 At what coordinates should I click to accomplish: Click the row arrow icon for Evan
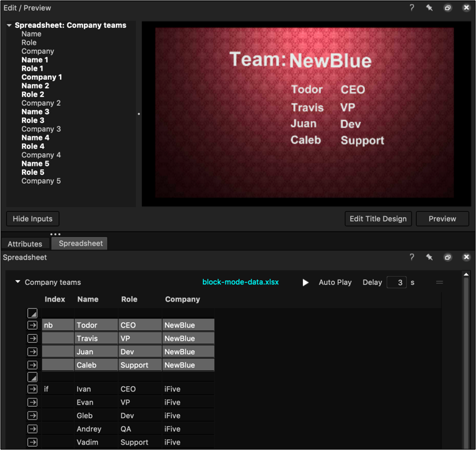tap(32, 402)
